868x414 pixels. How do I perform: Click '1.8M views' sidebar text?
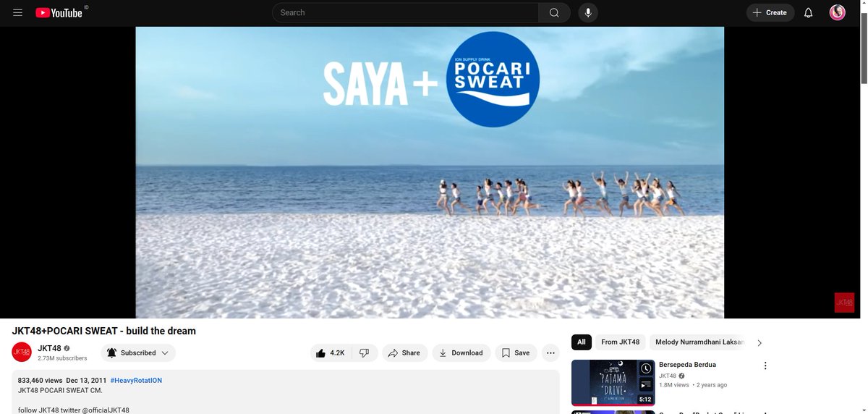[676, 385]
